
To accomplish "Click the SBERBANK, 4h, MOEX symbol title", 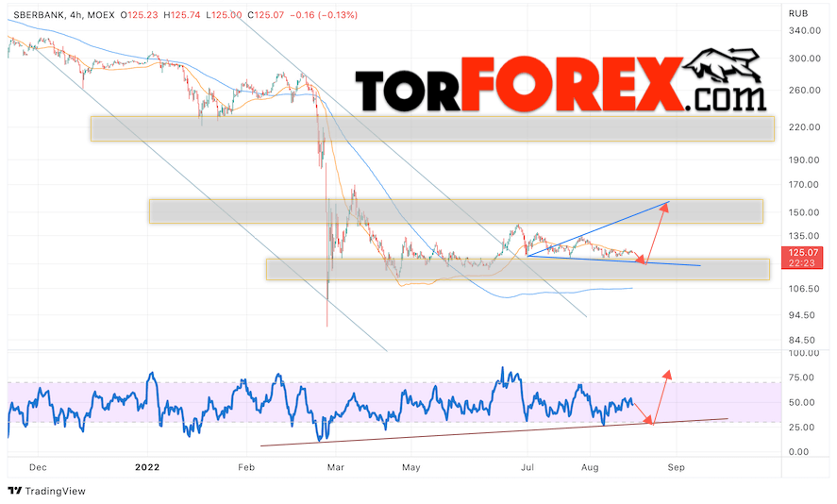I will click(x=63, y=15).
